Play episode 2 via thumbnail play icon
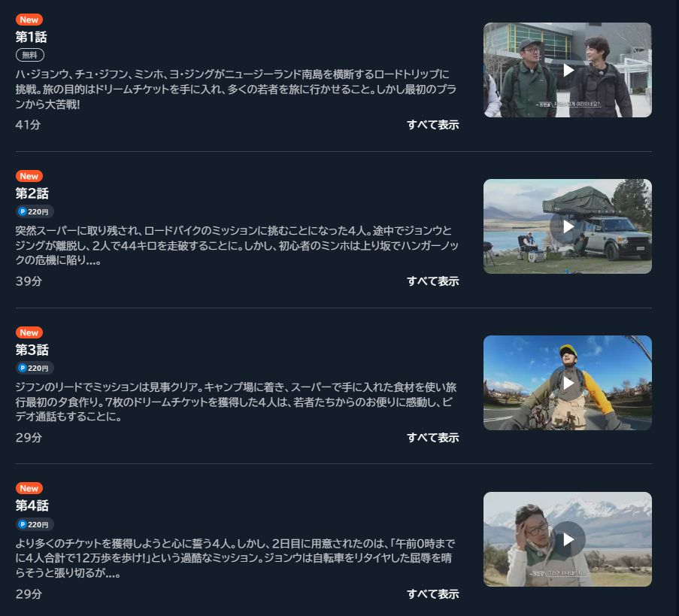 [568, 226]
